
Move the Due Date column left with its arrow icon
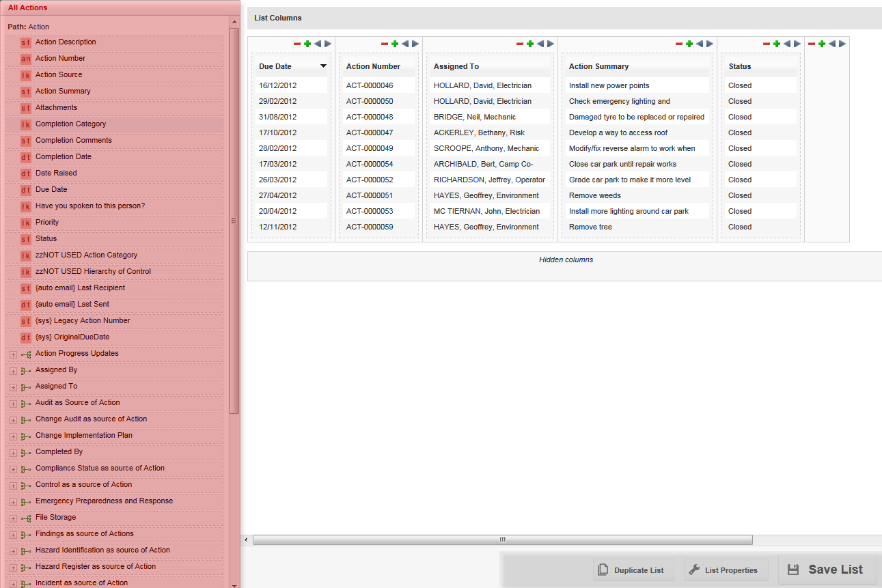click(x=317, y=43)
